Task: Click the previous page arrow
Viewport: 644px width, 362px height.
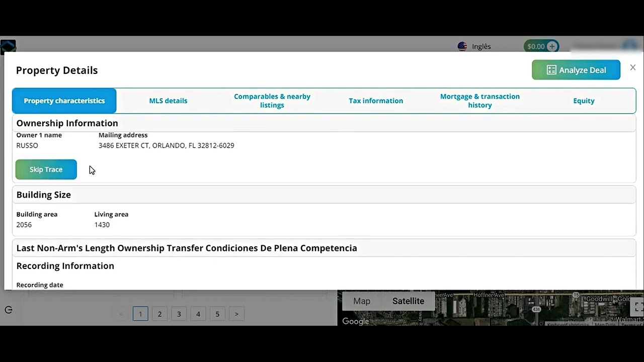Action: point(121,314)
